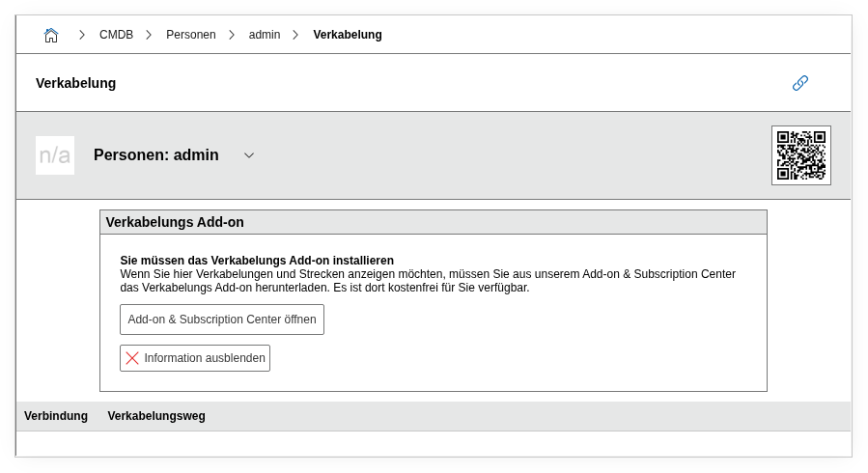Hide the info with Information ausblenden
868x473 pixels.
[195, 358]
